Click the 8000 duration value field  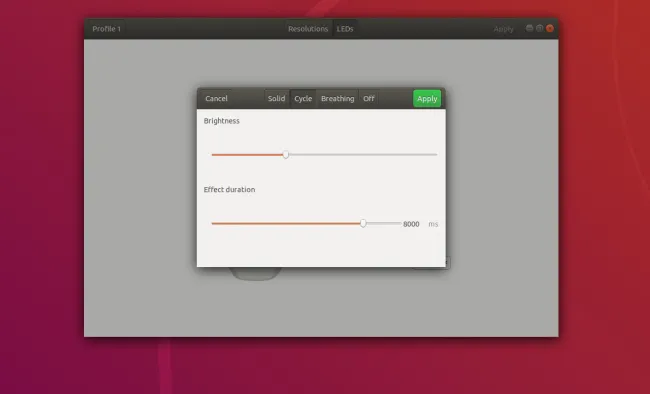(411, 224)
